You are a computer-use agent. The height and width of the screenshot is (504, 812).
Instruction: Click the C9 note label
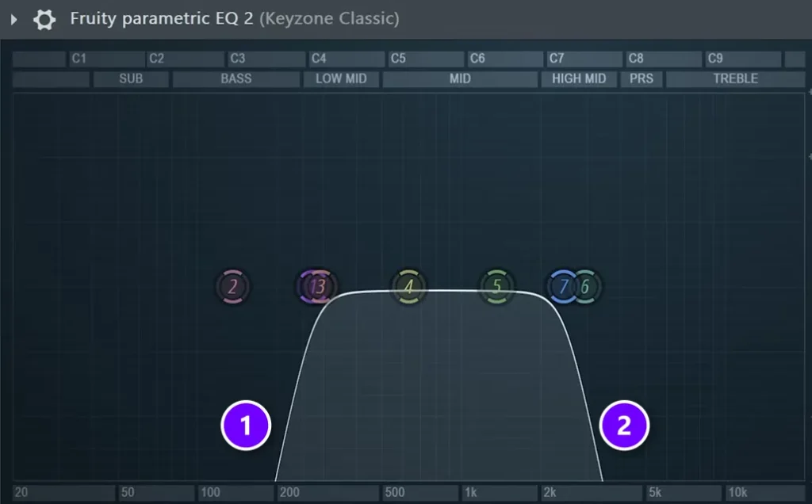coord(714,59)
